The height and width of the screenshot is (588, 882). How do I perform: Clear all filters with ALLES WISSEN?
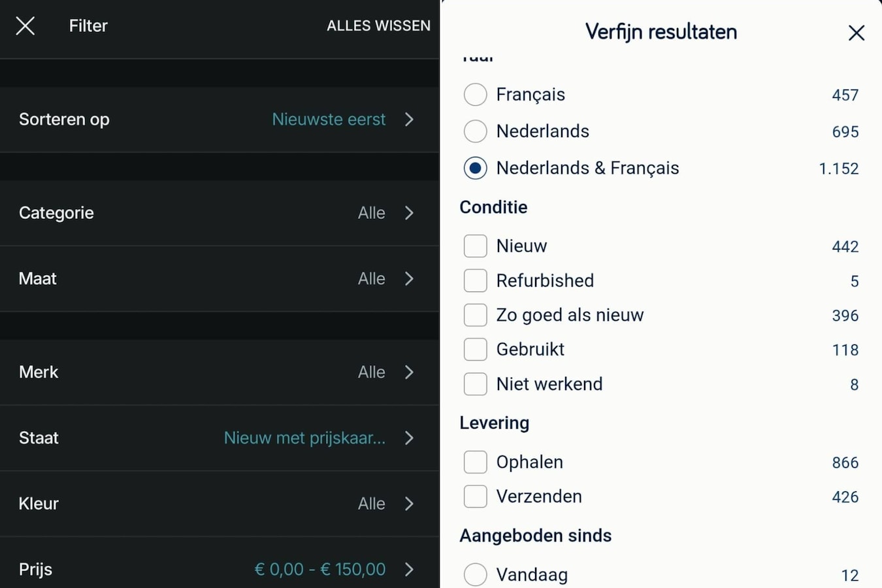pyautogui.click(x=378, y=25)
